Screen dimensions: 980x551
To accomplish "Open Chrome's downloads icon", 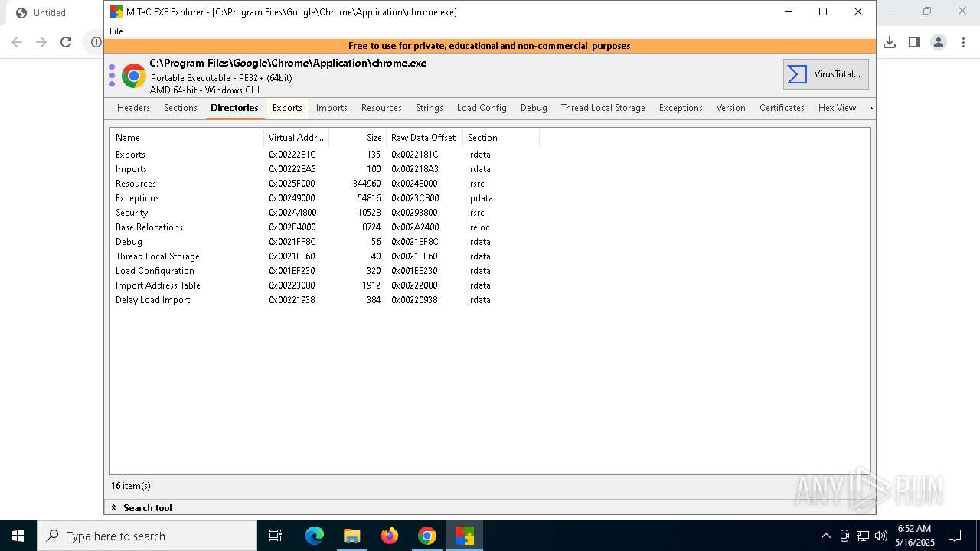I will pyautogui.click(x=890, y=42).
